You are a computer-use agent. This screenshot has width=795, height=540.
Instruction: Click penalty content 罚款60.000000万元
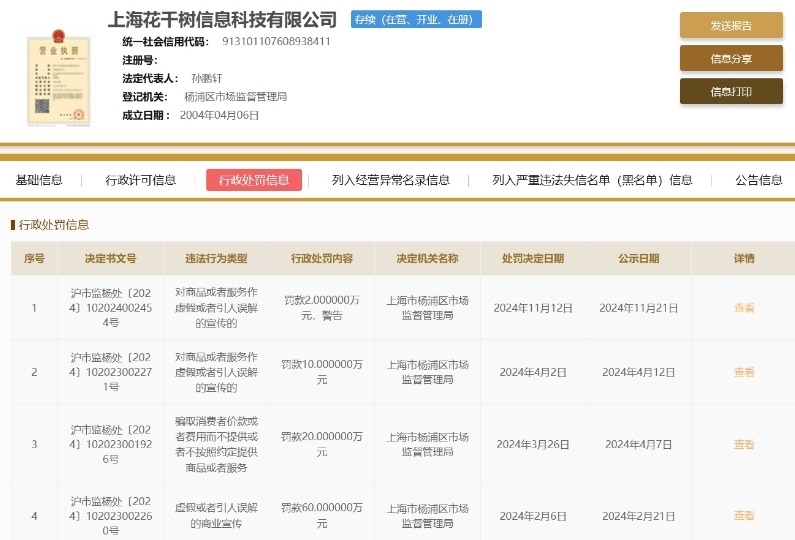322,516
